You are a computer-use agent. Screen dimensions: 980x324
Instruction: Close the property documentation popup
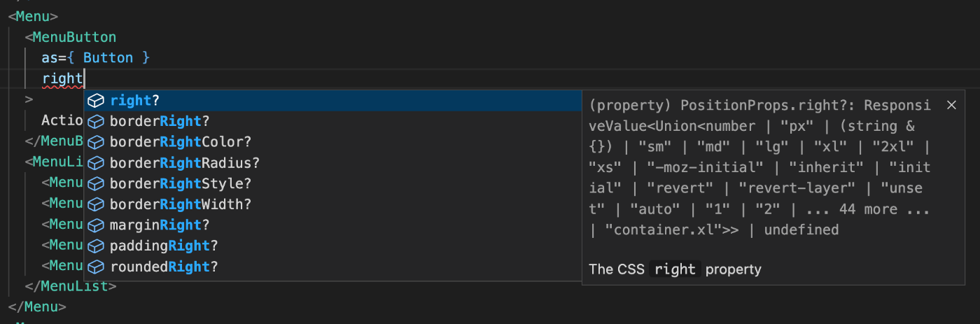(951, 105)
